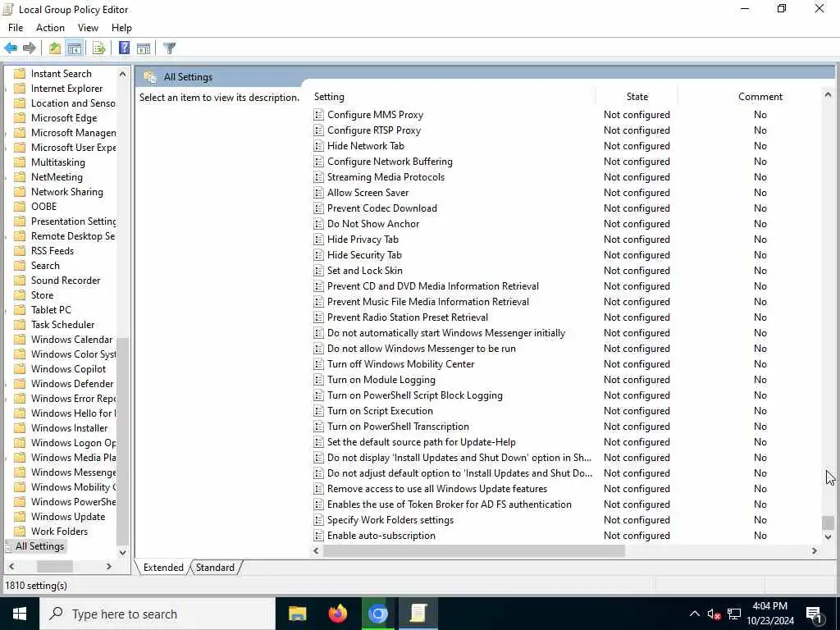Sort by the State column header
Screen dimensions: 840x630
637,97
